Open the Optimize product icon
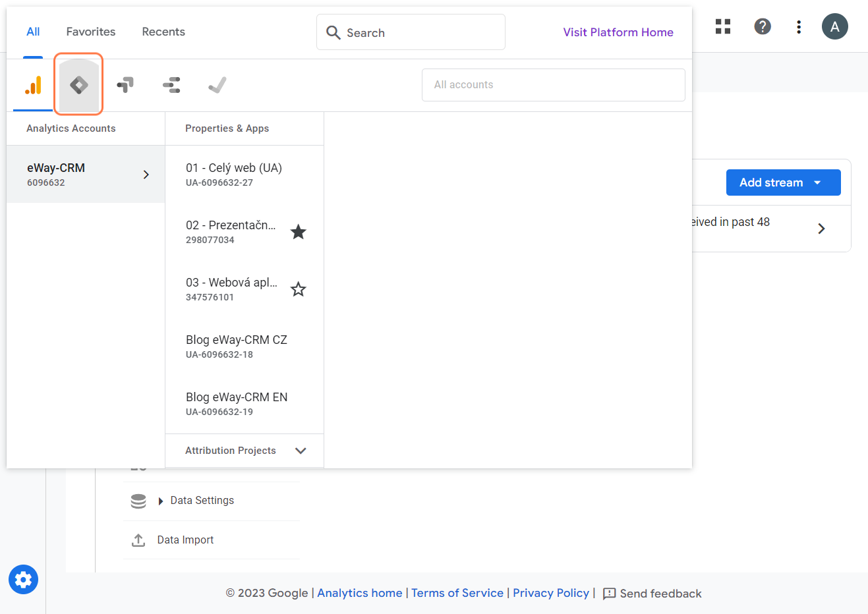Image resolution: width=868 pixels, height=614 pixels. 125,85
